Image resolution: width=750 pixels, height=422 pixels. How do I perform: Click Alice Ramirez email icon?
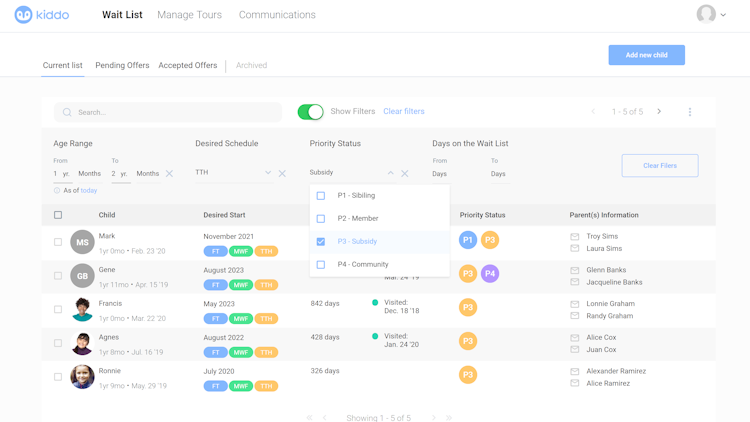pyautogui.click(x=575, y=383)
